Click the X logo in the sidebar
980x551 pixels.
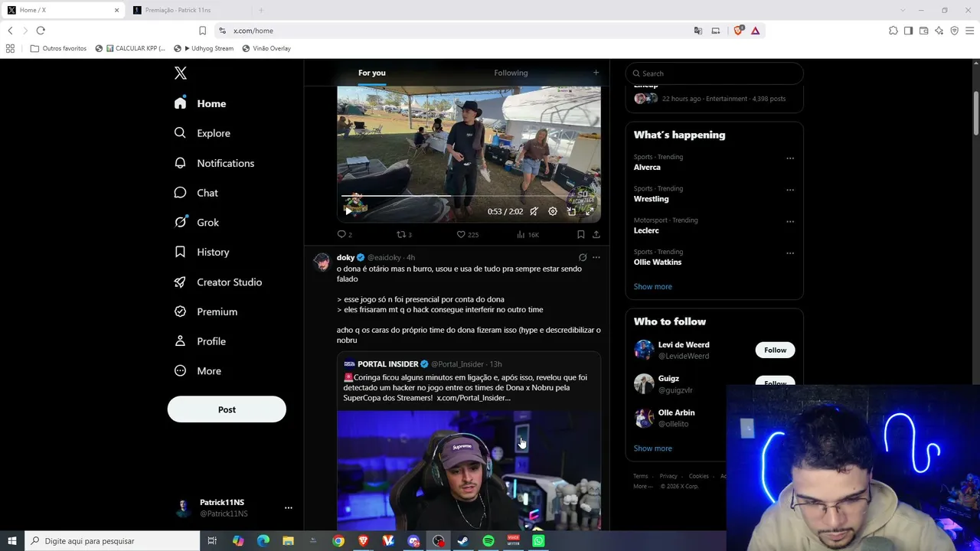pyautogui.click(x=181, y=73)
